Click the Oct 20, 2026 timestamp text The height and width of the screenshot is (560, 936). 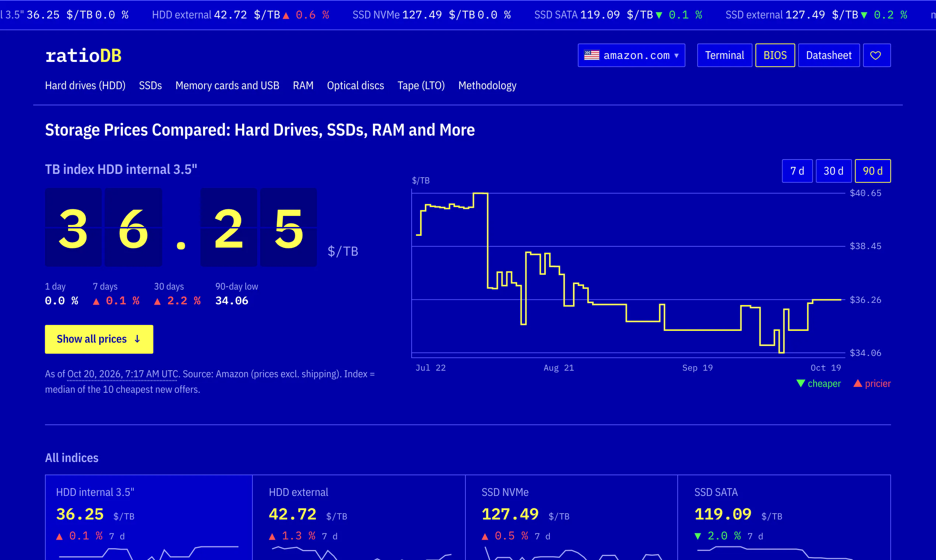(x=123, y=374)
